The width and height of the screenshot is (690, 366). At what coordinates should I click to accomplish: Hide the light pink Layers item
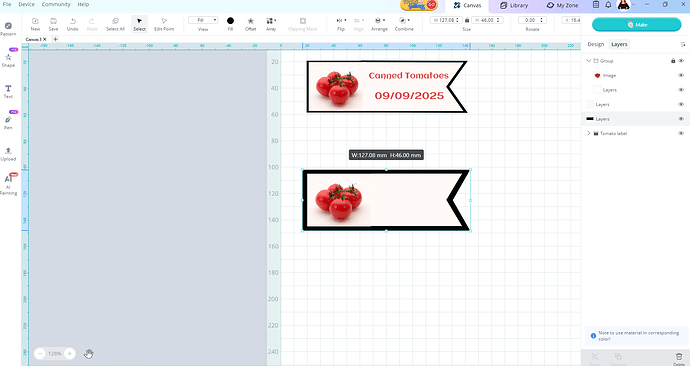(681, 104)
